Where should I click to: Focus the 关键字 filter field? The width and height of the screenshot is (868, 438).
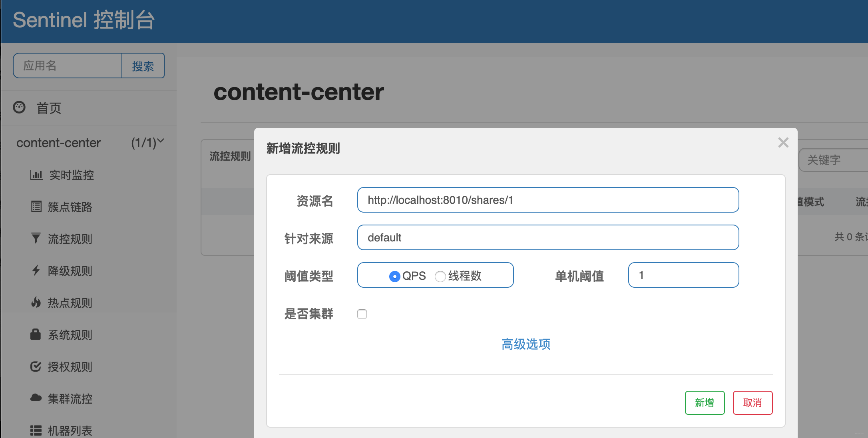click(833, 160)
